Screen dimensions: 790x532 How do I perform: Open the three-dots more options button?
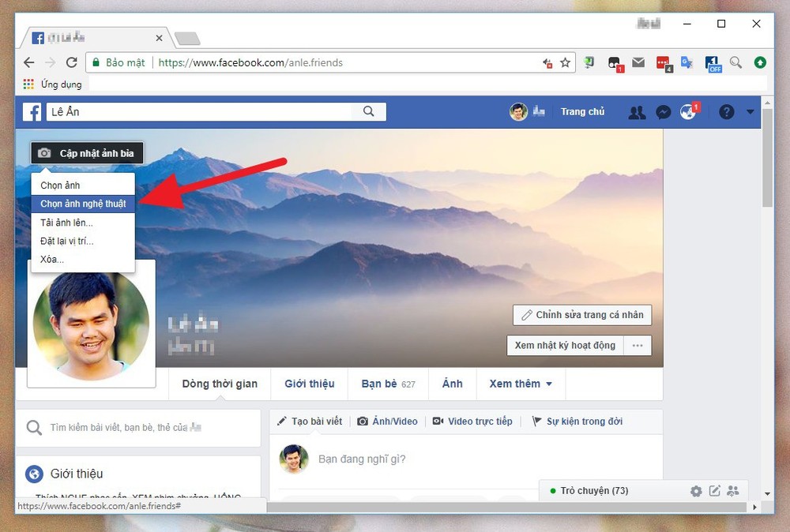(x=638, y=345)
